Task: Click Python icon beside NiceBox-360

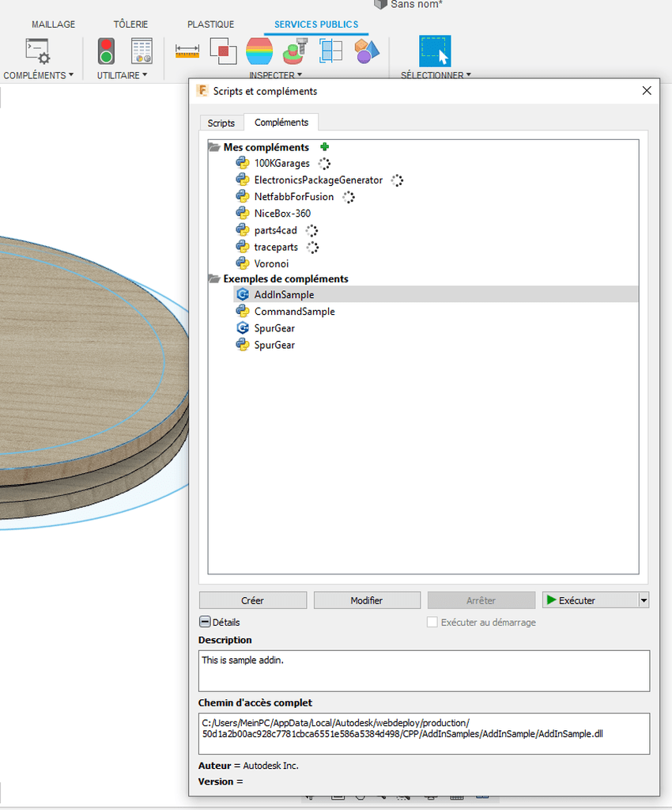Action: [243, 214]
